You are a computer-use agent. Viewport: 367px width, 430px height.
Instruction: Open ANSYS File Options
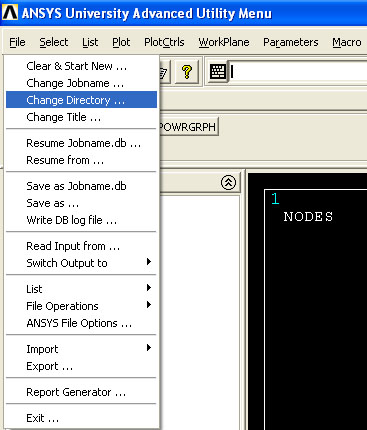[x=81, y=323]
